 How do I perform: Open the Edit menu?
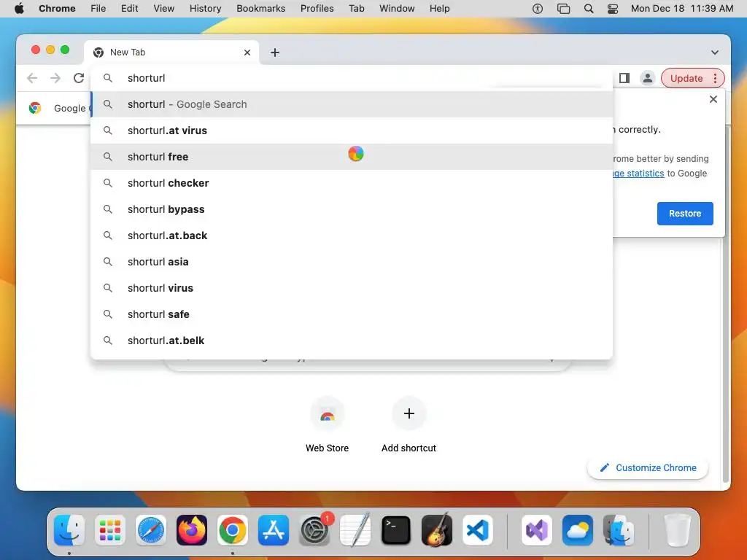click(129, 8)
